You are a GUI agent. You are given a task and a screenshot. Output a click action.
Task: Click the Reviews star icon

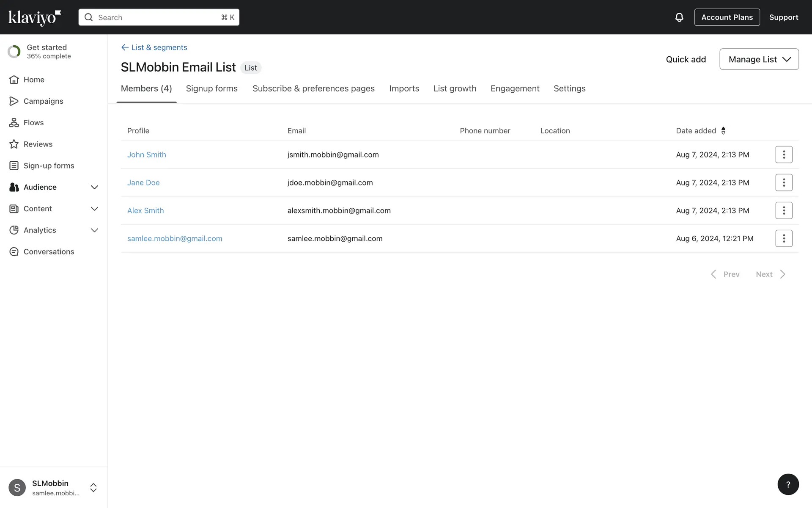pos(14,144)
